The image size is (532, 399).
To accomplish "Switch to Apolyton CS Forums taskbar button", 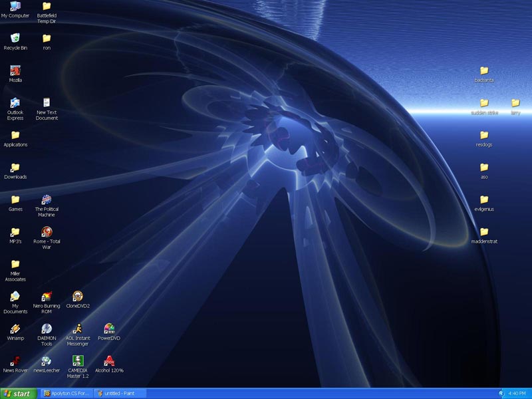I will tap(65, 393).
